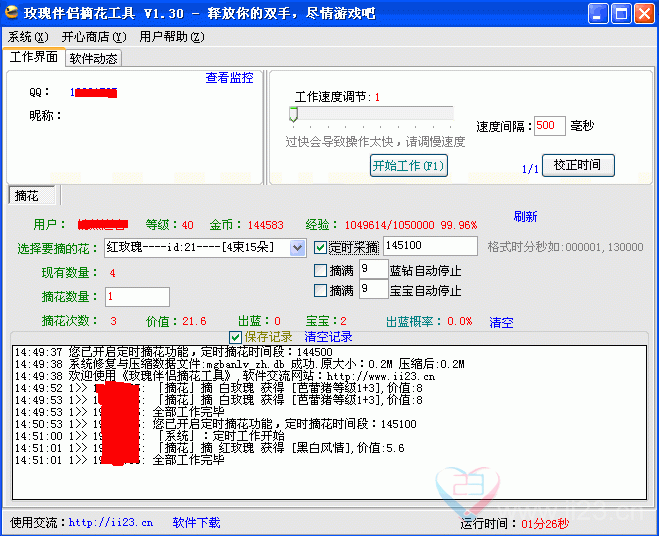Image resolution: width=659 pixels, height=536 pixels.
Task: Enable 摘满 蓝钻自动停止 checkbox
Action: click(320, 270)
